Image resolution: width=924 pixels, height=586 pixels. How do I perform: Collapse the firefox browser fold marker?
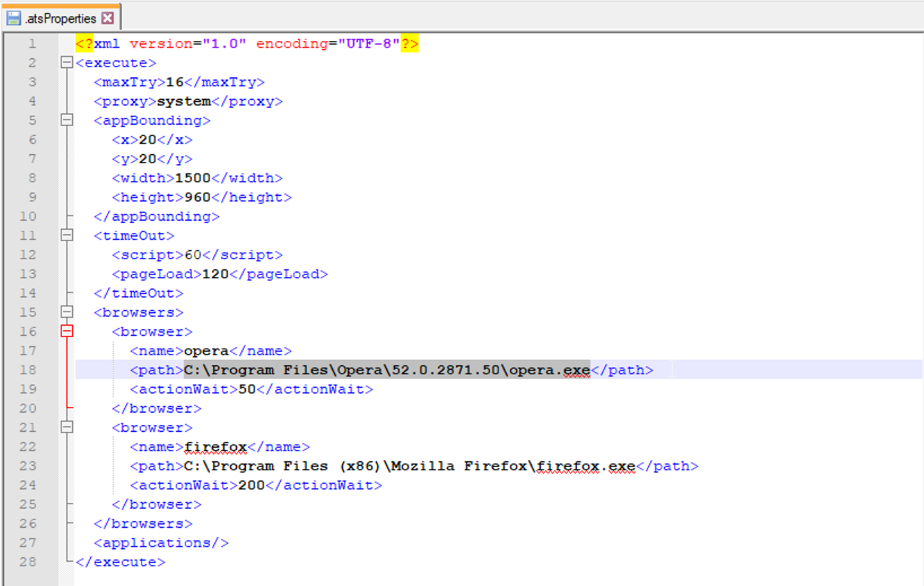(67, 427)
